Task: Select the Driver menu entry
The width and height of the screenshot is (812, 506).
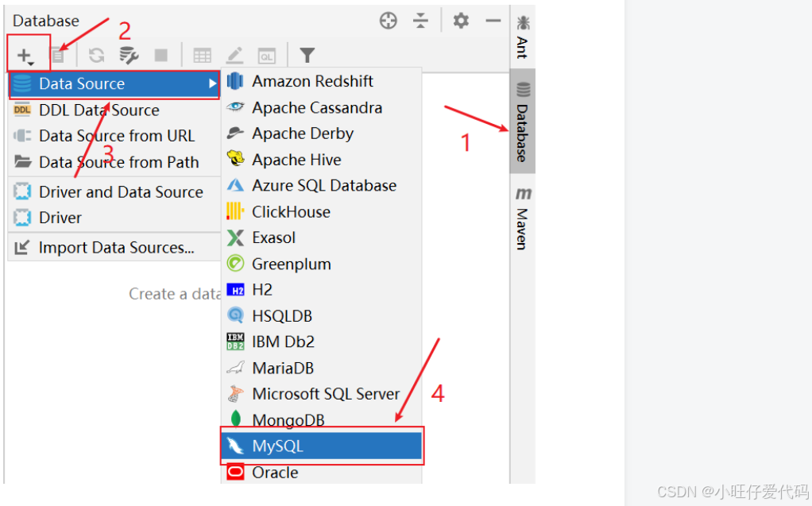Action: click(x=114, y=218)
